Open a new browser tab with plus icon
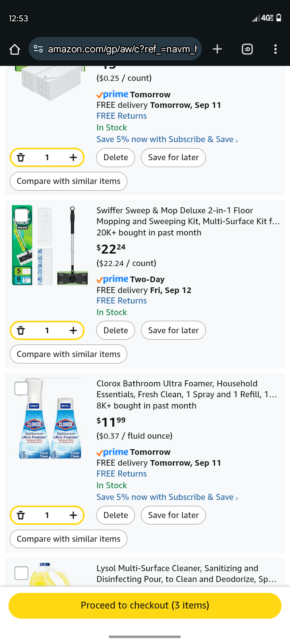The height and width of the screenshot is (644, 290). tap(217, 49)
